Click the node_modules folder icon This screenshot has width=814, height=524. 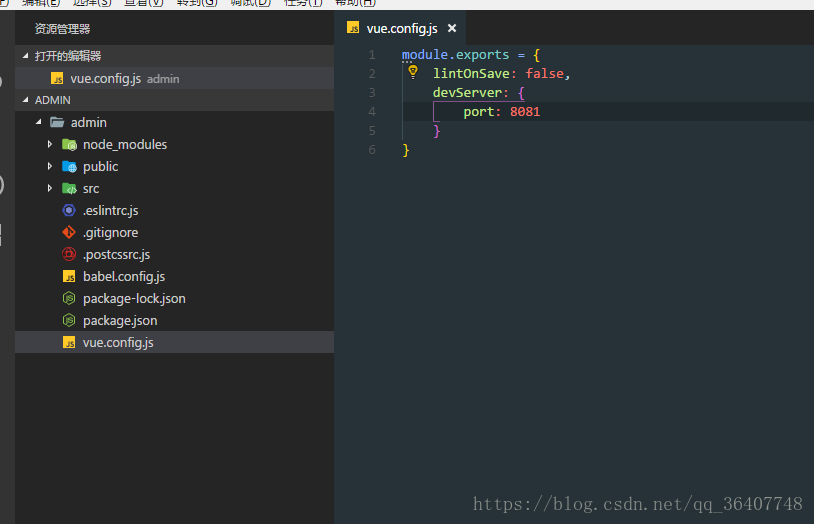tap(69, 144)
